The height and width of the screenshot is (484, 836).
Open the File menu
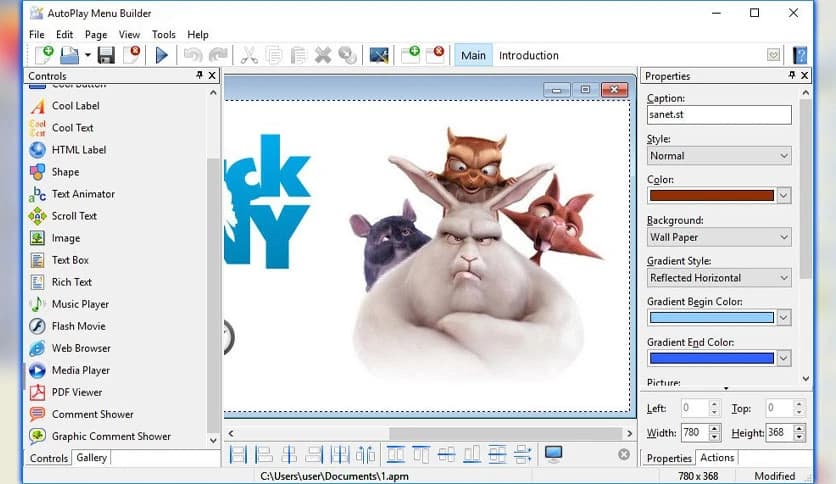37,35
